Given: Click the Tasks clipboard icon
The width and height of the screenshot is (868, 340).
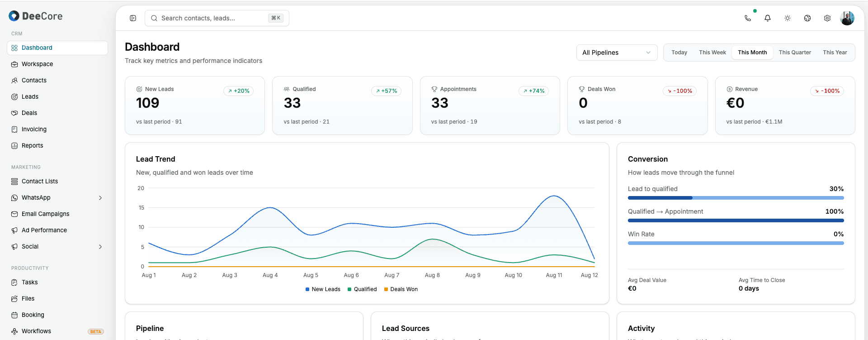Looking at the screenshot, I should point(14,283).
